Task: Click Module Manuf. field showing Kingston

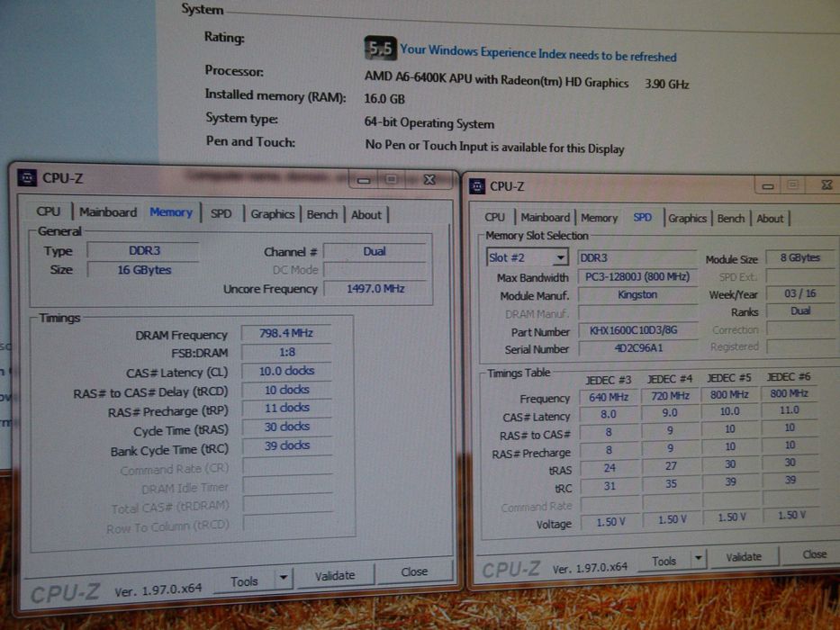Action: point(637,294)
